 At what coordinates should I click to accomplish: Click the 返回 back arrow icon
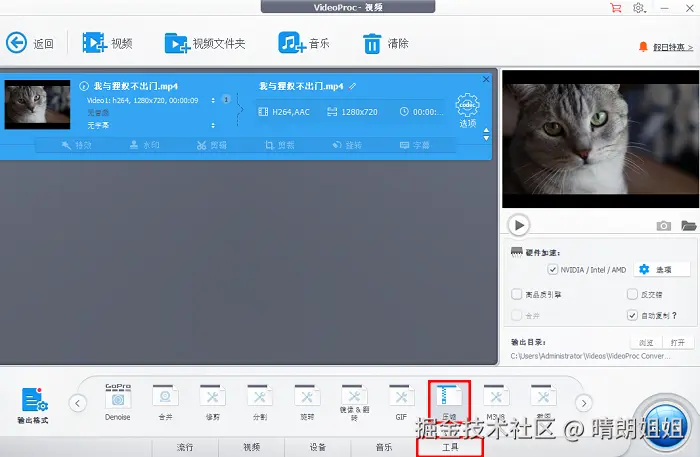click(17, 43)
